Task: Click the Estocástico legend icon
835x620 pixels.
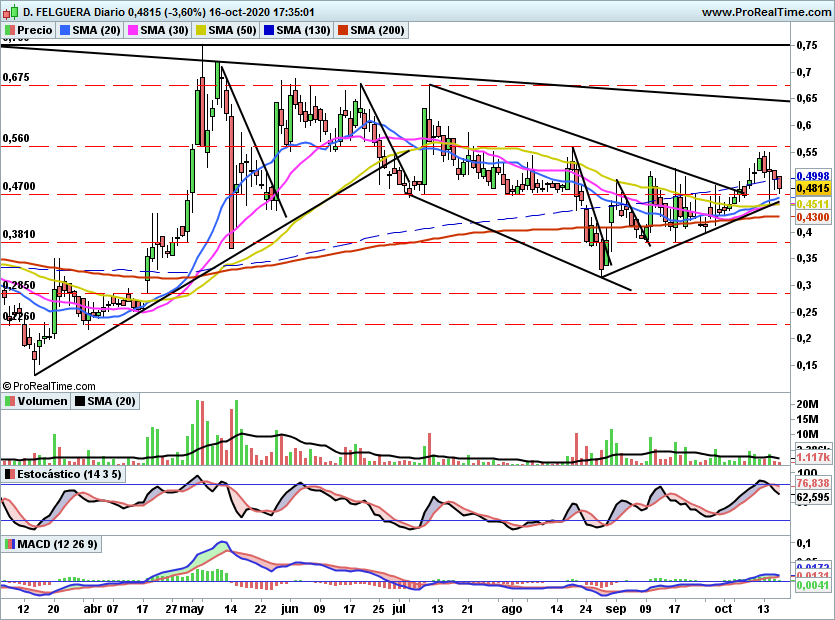Action: click(x=10, y=474)
